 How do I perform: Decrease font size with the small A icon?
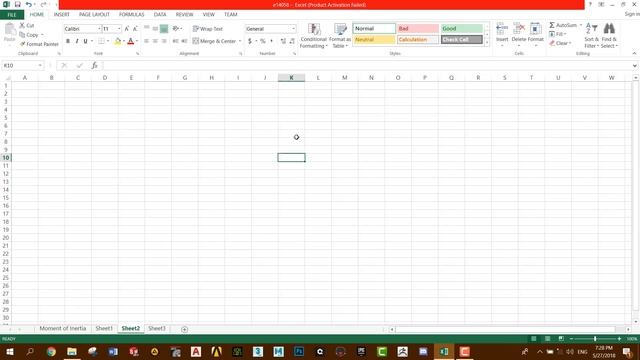click(135, 29)
